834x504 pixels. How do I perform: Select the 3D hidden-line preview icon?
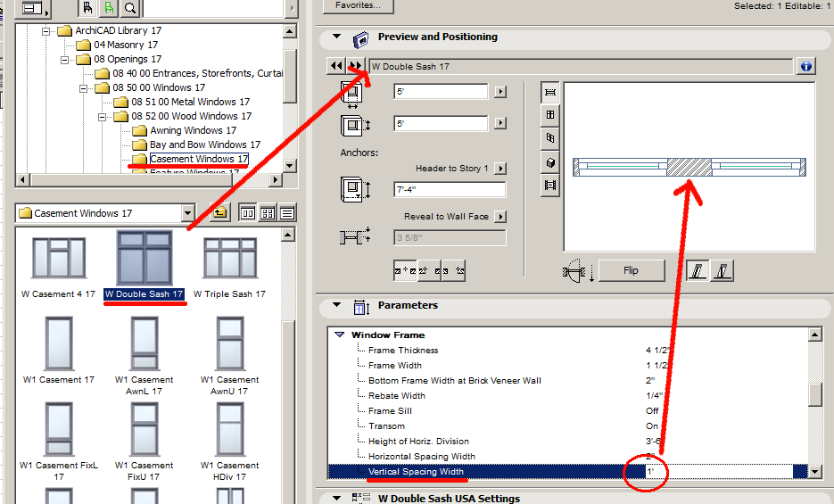(x=550, y=138)
